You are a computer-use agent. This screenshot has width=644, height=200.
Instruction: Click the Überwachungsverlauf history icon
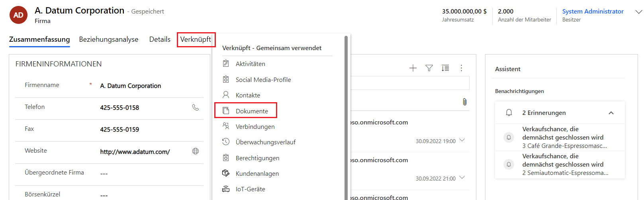pos(226,142)
